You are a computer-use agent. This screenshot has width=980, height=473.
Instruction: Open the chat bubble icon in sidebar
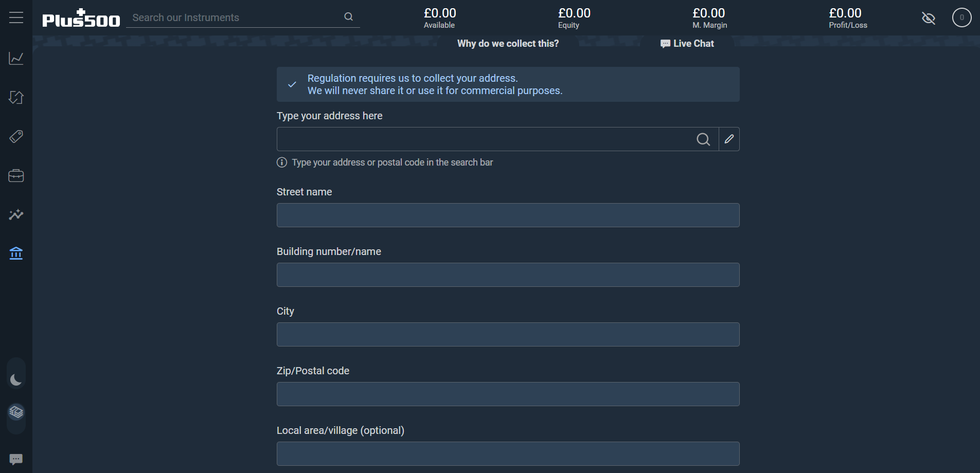(16, 459)
